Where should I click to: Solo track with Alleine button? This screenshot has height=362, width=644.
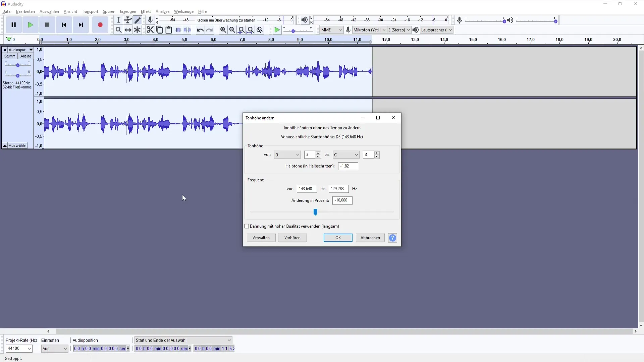point(26,56)
